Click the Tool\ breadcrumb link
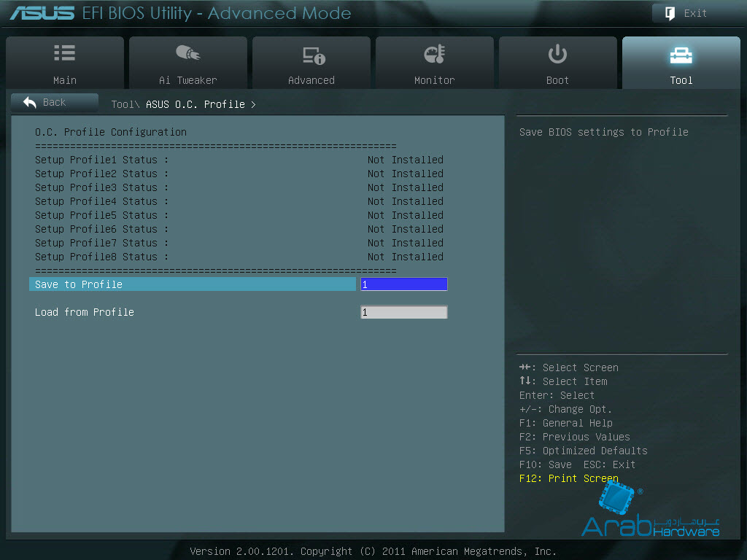The width and height of the screenshot is (747, 560). pos(125,104)
